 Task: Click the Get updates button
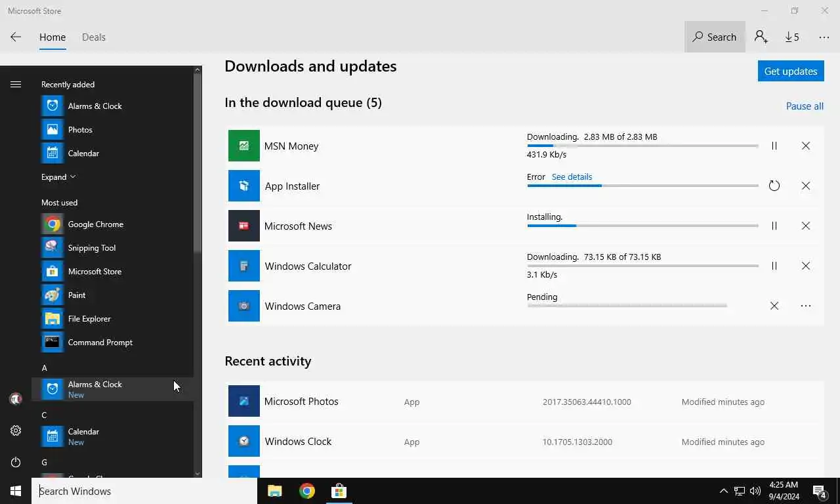tap(791, 71)
